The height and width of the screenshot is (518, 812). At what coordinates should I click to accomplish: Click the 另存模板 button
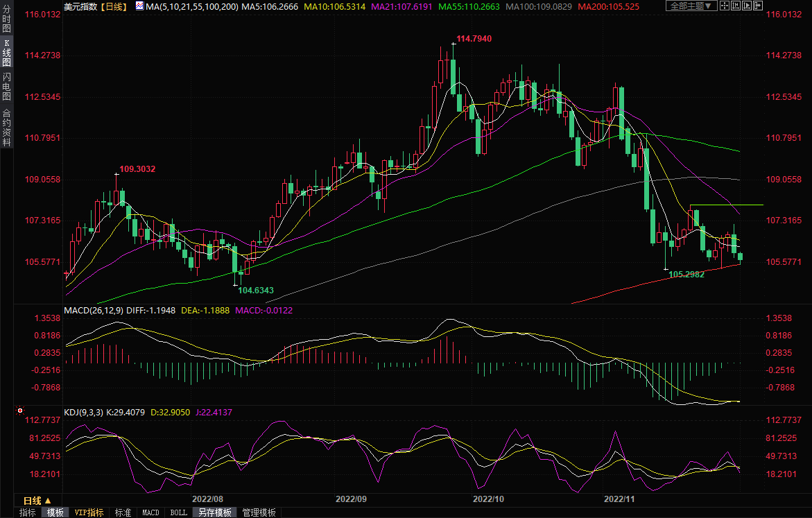point(215,512)
